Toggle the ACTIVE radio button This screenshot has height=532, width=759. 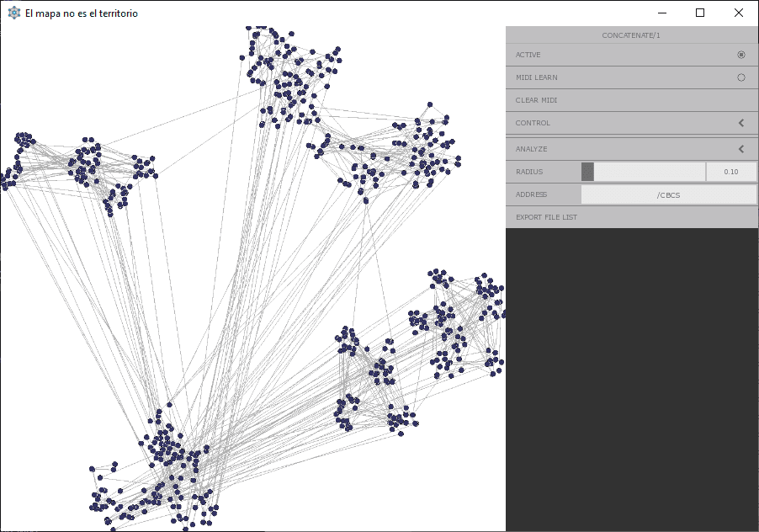coord(741,55)
